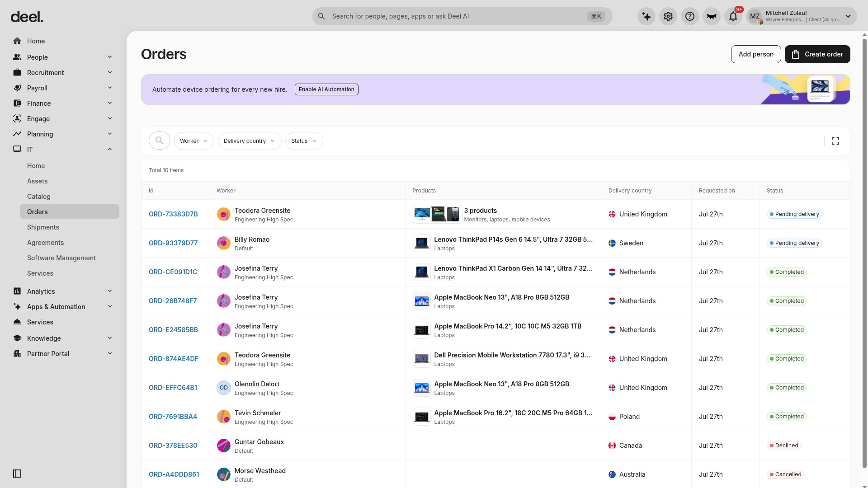Click the Engage icon in sidebar
The height and width of the screenshot is (488, 868).
coord(17,118)
